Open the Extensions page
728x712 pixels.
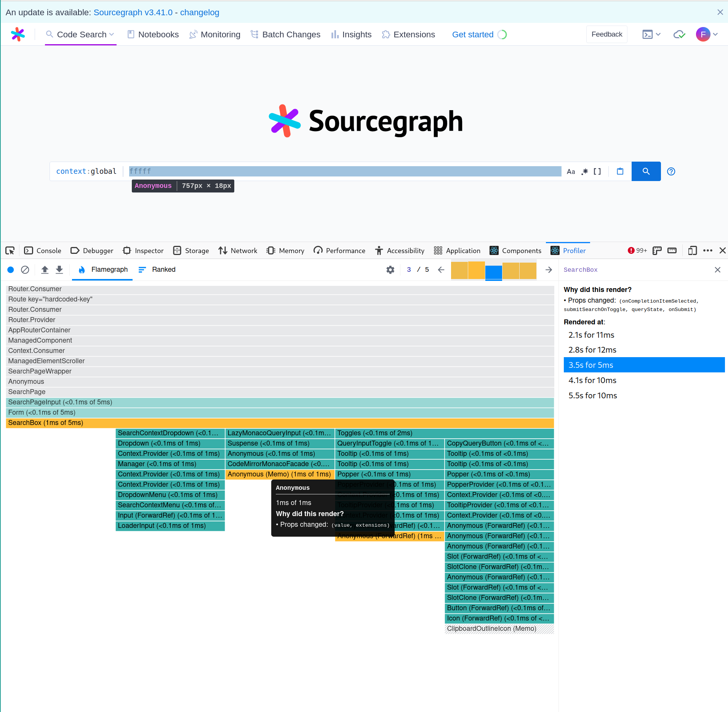click(x=408, y=34)
